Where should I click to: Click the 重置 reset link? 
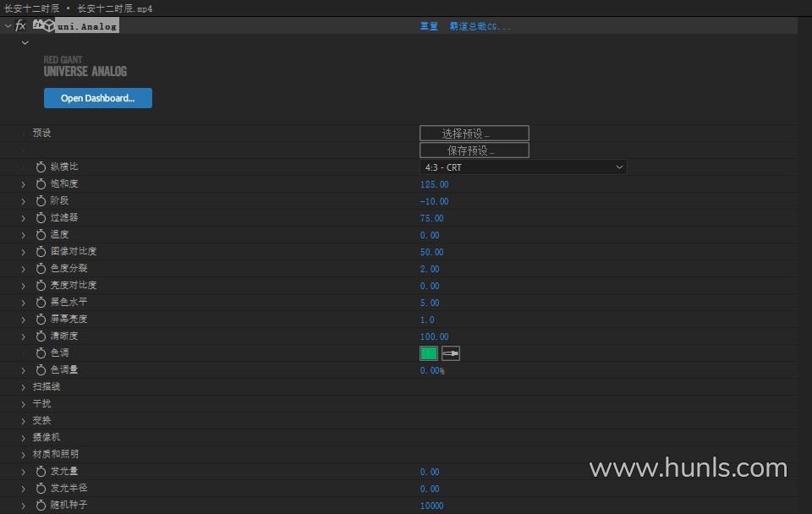429,26
